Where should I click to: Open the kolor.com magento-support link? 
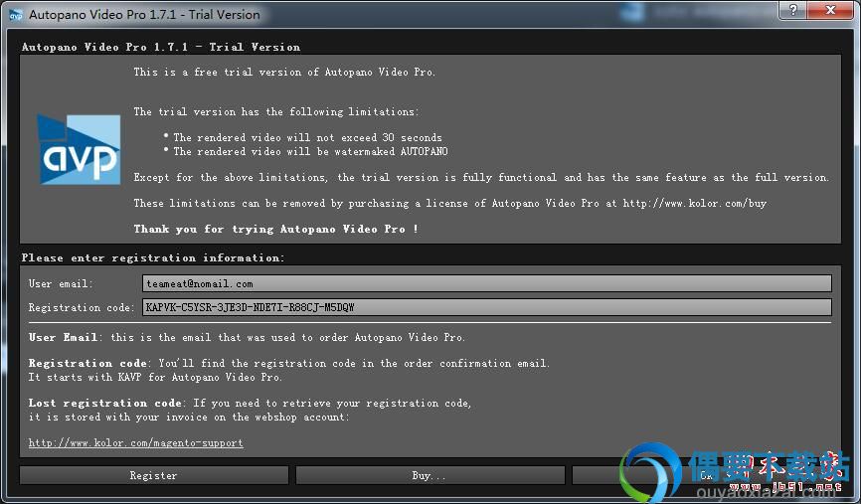point(135,442)
